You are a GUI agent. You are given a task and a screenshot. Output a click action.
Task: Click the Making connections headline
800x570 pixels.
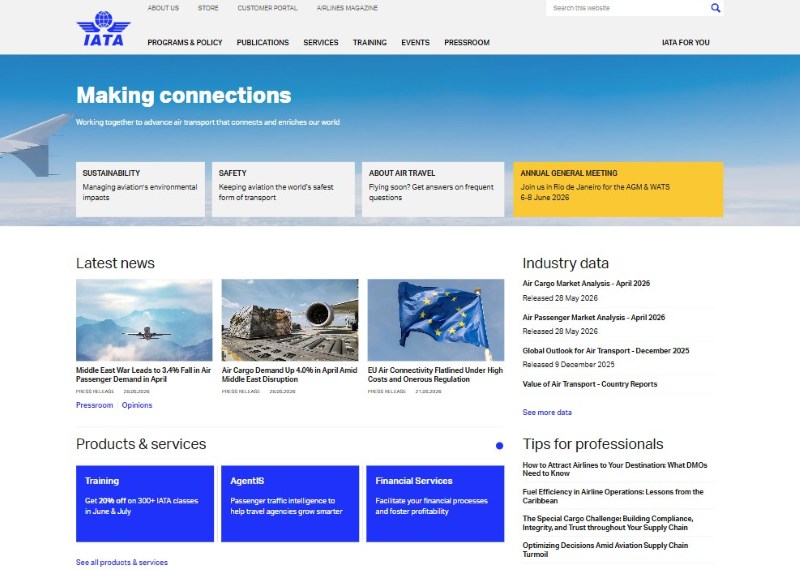pyautogui.click(x=184, y=95)
